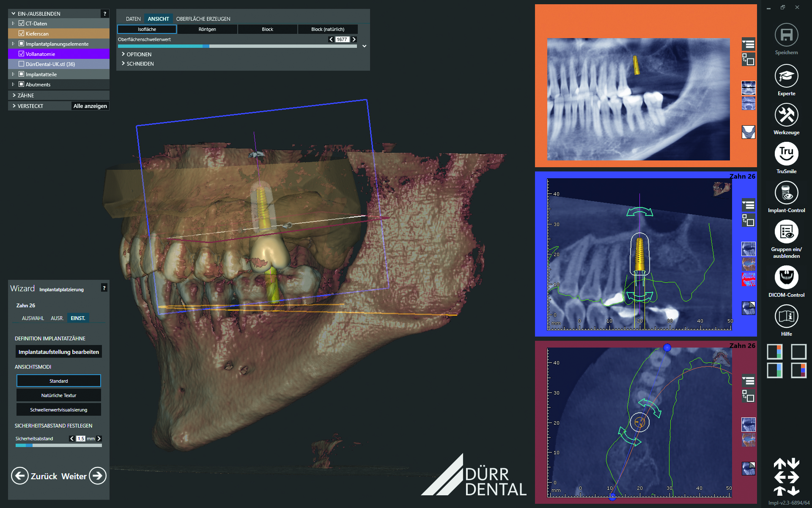The height and width of the screenshot is (508, 812).
Task: Select Schwellenwertvisualisierung view mode
Action: click(59, 410)
